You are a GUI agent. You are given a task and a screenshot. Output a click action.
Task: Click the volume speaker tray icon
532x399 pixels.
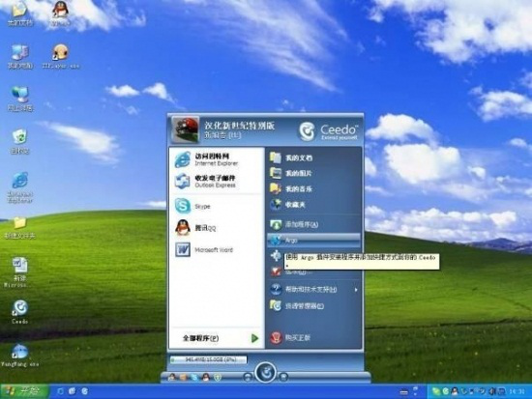pyautogui.click(x=492, y=392)
